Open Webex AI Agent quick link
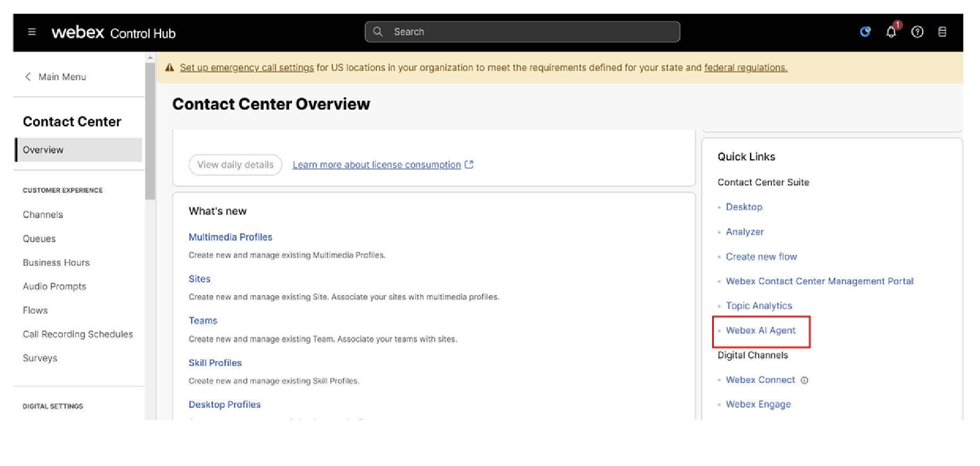Screen dimensions: 980x466 click(761, 331)
